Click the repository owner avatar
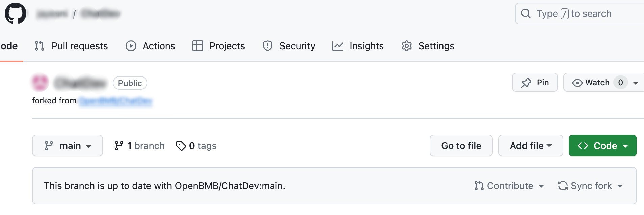The height and width of the screenshot is (215, 644). click(40, 83)
